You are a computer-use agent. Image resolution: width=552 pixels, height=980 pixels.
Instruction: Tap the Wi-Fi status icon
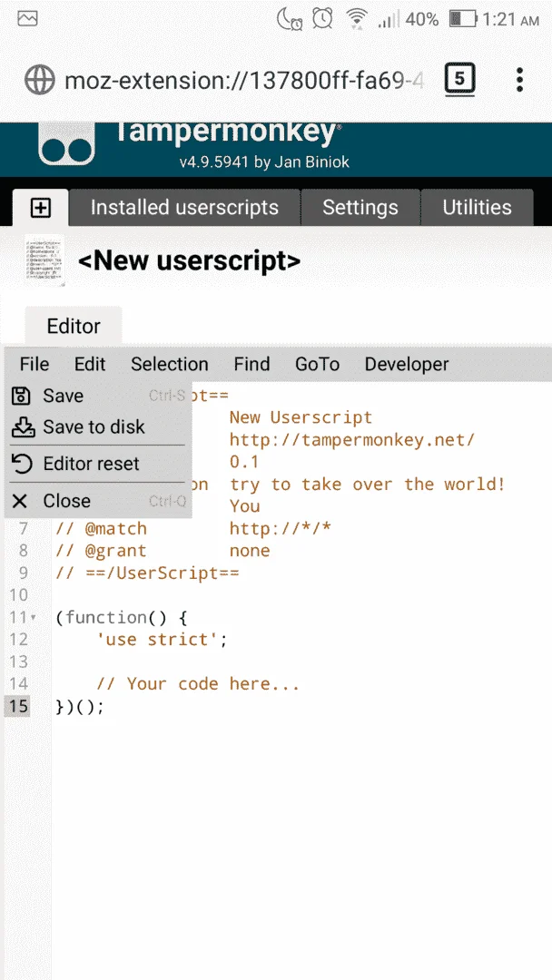(357, 19)
